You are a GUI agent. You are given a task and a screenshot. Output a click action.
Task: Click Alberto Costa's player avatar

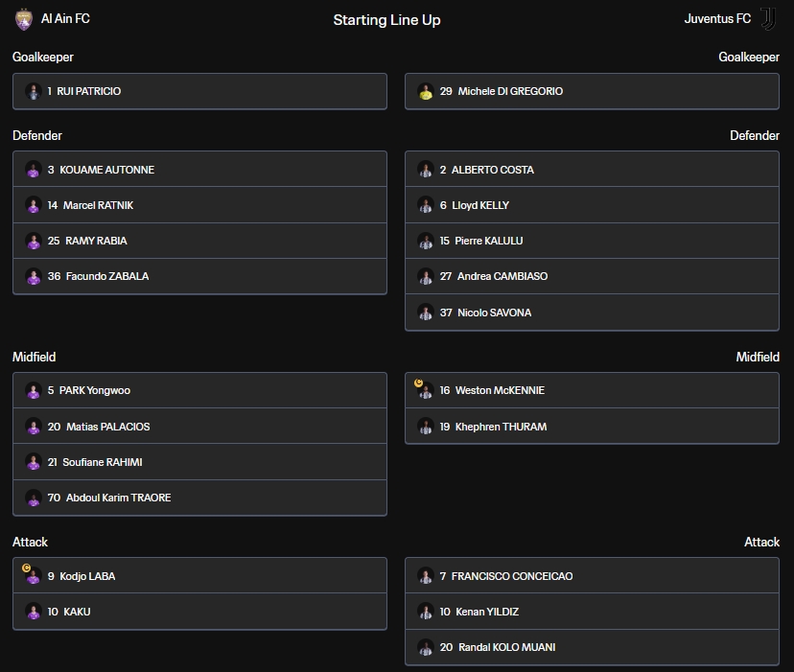(426, 170)
